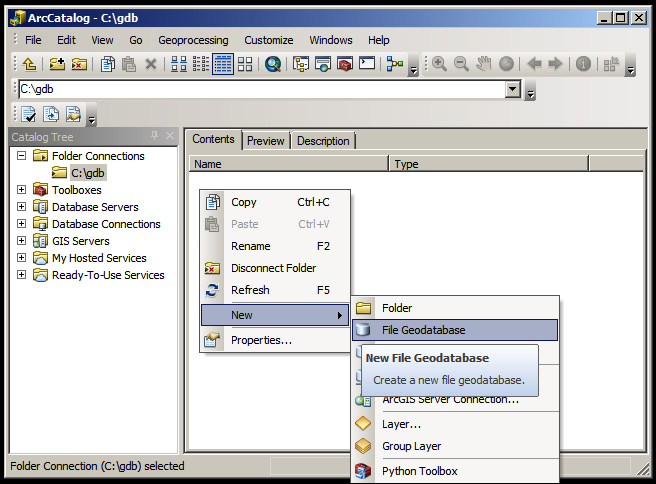Collapse the Folder Connections tree node
The width and height of the screenshot is (656, 484).
(x=21, y=156)
